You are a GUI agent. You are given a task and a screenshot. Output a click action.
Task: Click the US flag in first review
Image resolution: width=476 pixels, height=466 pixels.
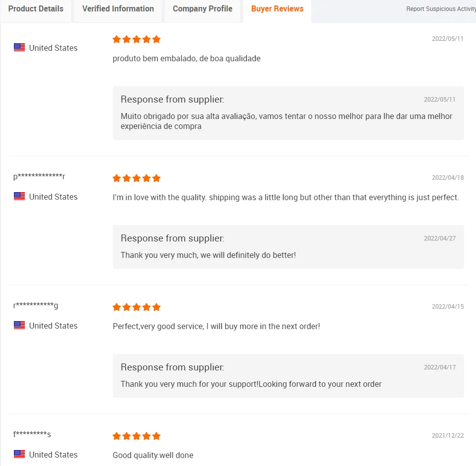(x=19, y=48)
